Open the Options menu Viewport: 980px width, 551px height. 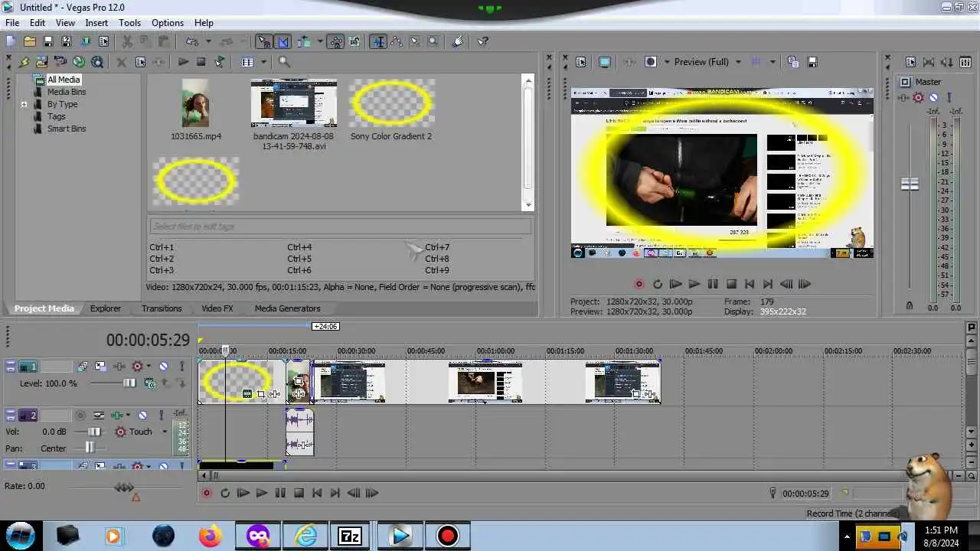pos(167,23)
